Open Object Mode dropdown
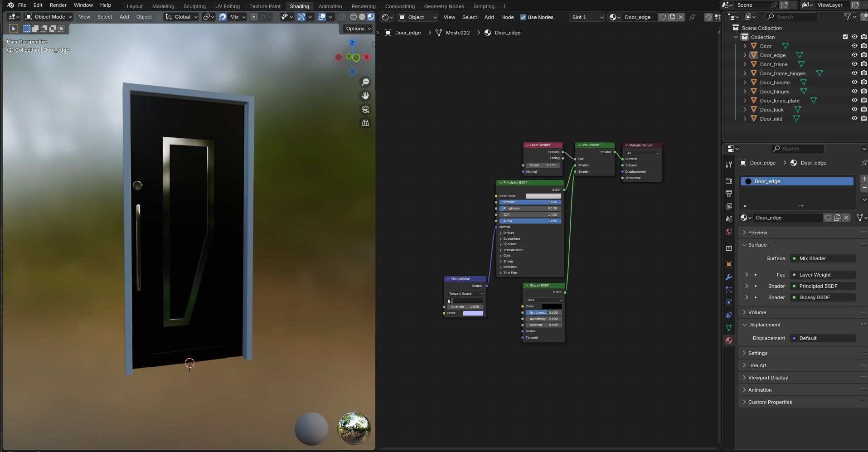Screen dimensions: 868x452 point(48,17)
